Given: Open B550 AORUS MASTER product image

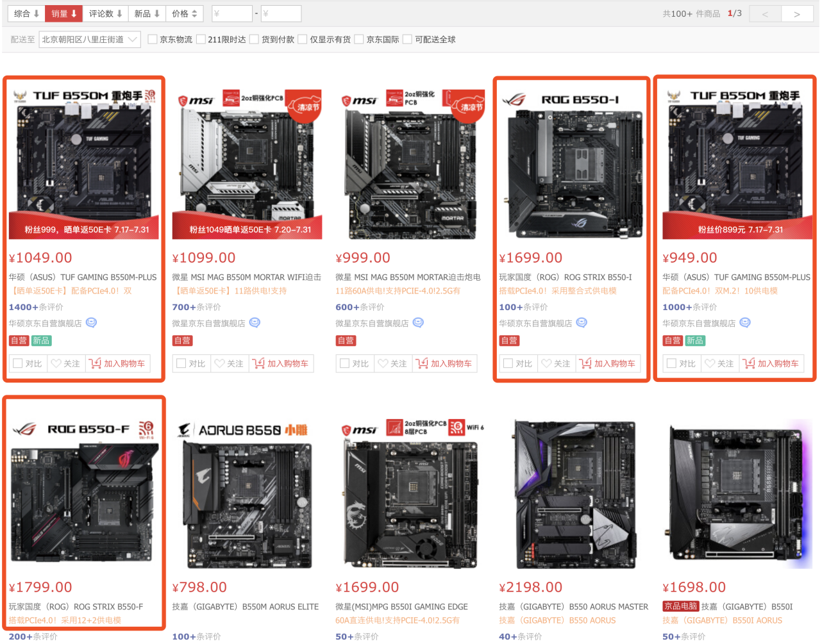Looking at the screenshot, I should pyautogui.click(x=574, y=493).
